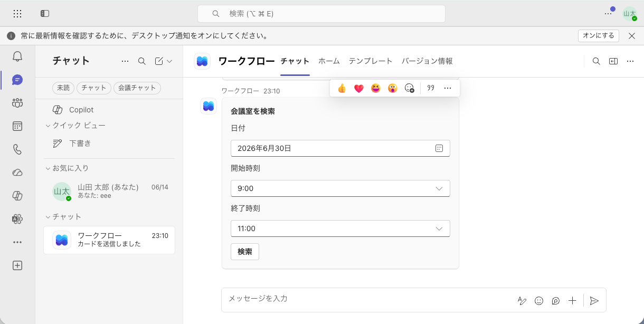Open the Copilot icon in left rail

click(17, 196)
